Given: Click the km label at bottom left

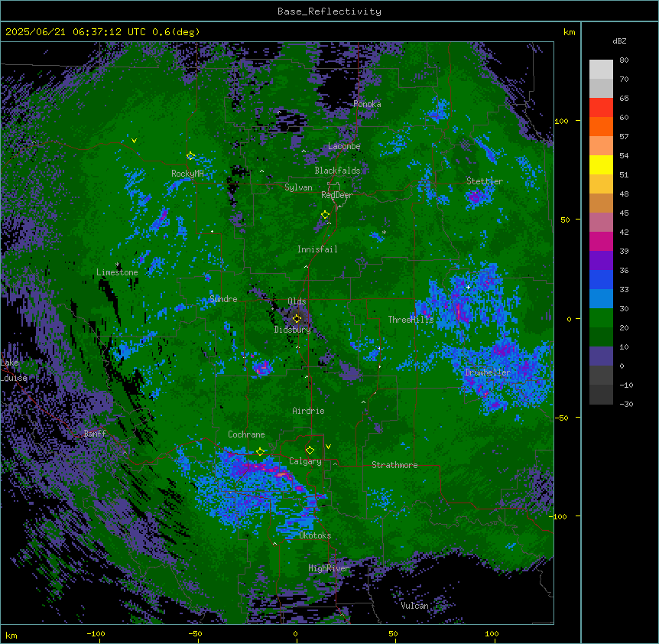Looking at the screenshot, I should coord(11,635).
